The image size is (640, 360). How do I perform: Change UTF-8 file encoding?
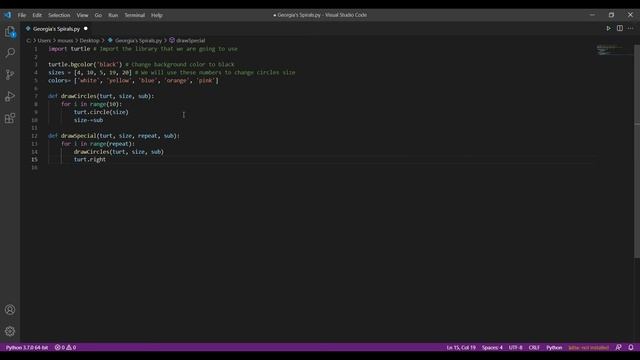tap(516, 347)
